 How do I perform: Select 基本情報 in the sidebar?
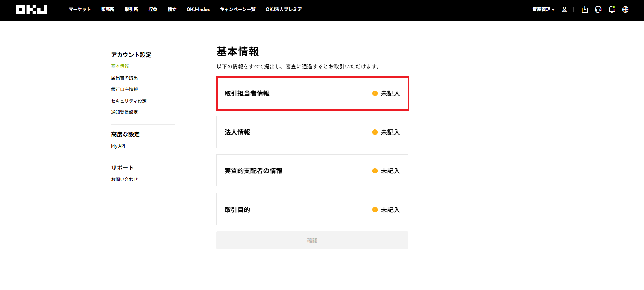click(x=120, y=66)
